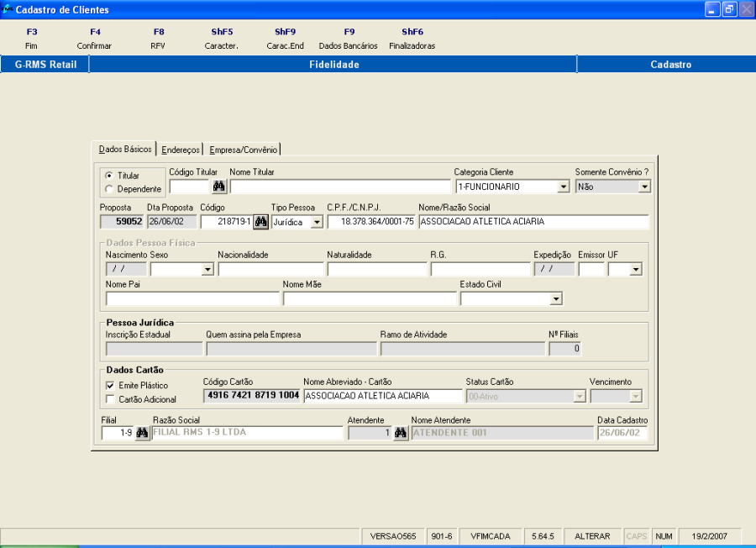Open the Empresa/Convênio tab

pos(243,150)
